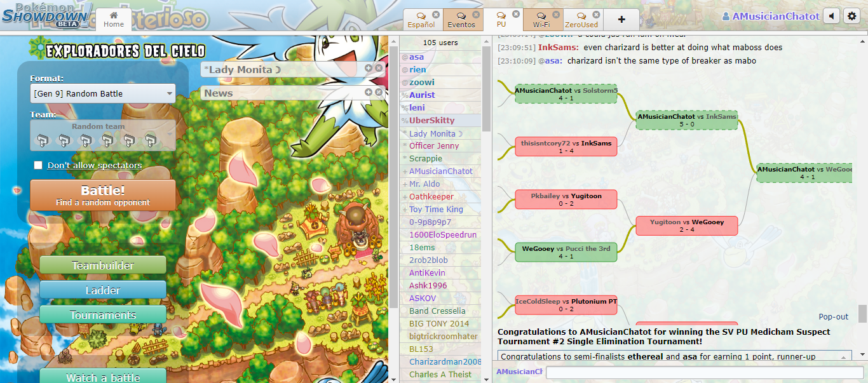Switch to the Wi-Fi room tab
Screen dimensions: 868x383
coord(541,20)
